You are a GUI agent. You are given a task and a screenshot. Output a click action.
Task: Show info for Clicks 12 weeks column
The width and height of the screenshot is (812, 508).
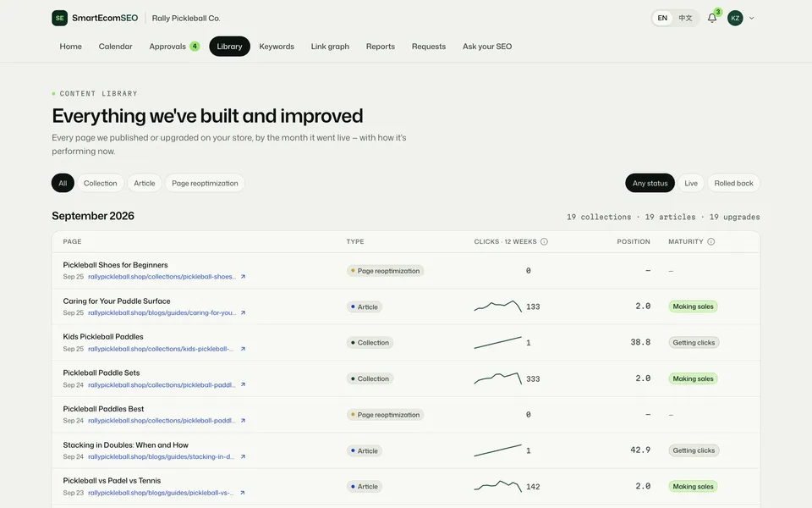pos(544,241)
